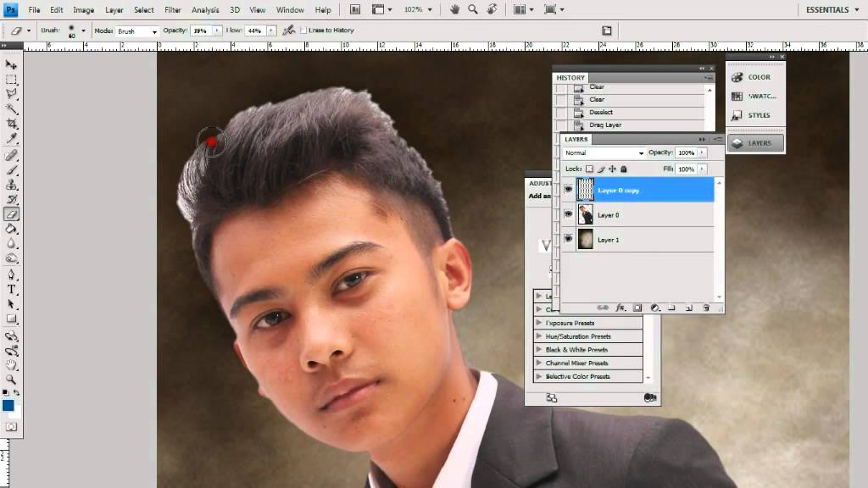Select the Eraser tool in toolbox
This screenshot has width=868, height=488.
(x=11, y=214)
